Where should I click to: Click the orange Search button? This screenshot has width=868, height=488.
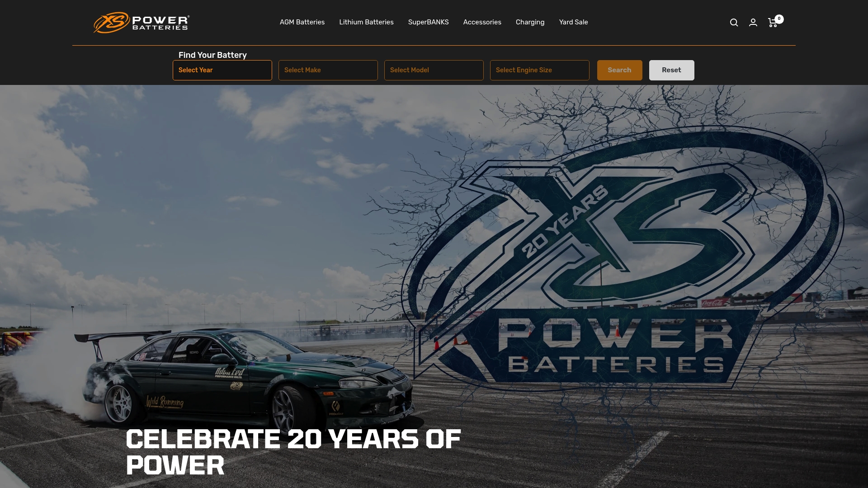(x=619, y=70)
